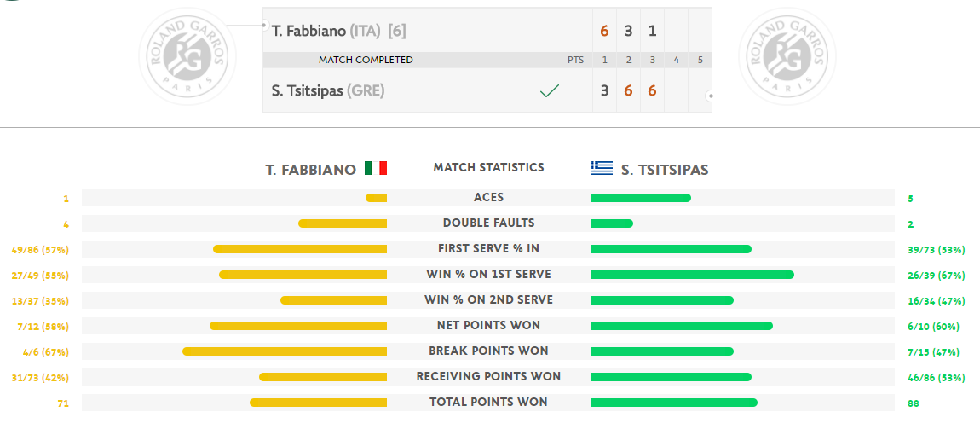
Task: Click the Total Points Won label
Action: pyautogui.click(x=489, y=403)
